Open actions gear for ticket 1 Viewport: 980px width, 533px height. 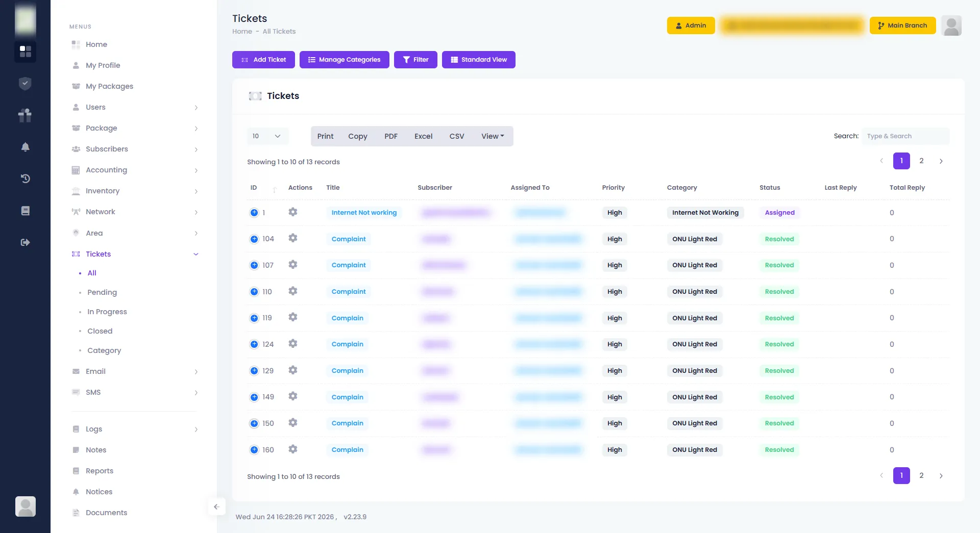(x=292, y=212)
